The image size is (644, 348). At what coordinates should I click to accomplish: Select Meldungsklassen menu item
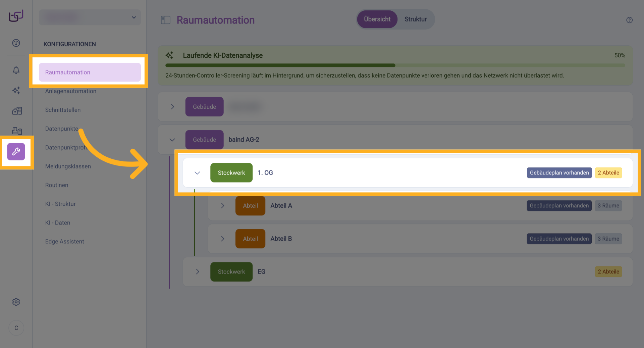(68, 166)
